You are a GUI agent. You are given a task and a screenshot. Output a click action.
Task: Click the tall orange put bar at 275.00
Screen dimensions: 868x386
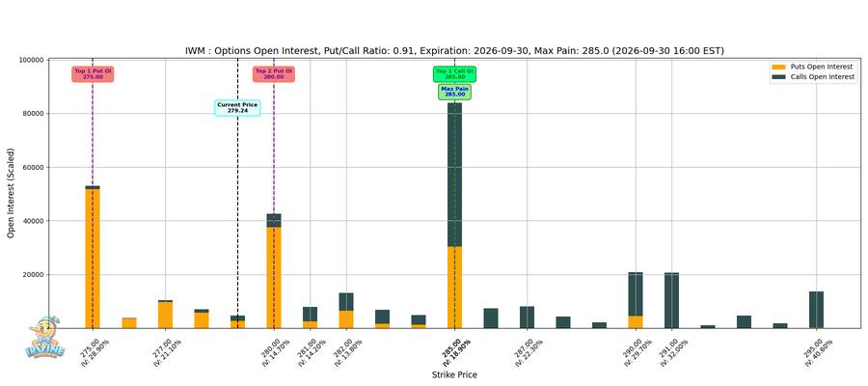(93, 259)
